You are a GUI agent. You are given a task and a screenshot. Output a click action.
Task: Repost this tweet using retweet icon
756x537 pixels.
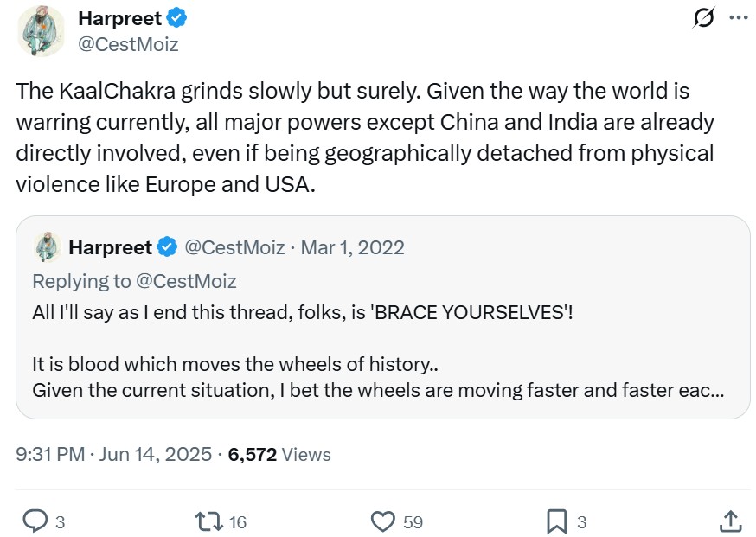click(x=208, y=521)
